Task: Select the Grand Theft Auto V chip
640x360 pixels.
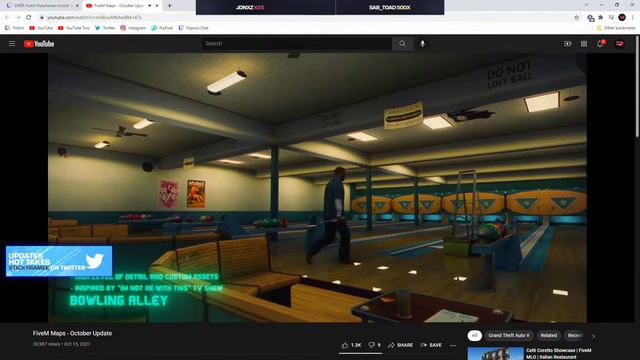Action: [509, 336]
